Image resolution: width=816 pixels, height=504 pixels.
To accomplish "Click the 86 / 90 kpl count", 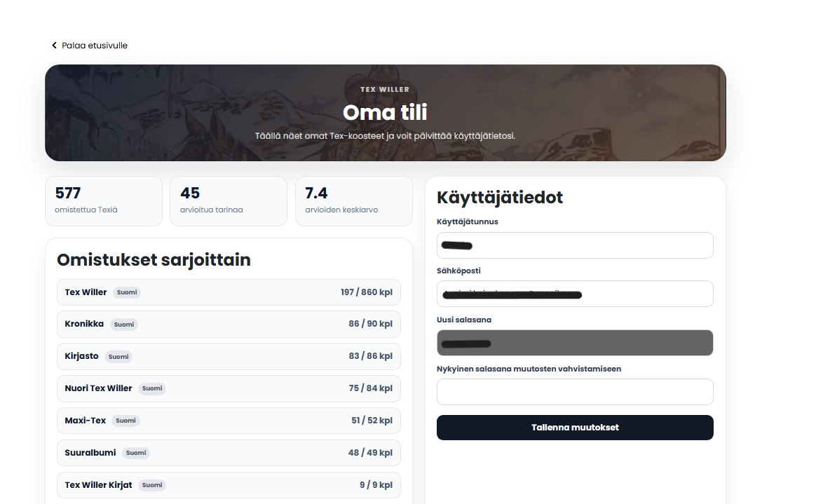I will (x=371, y=324).
